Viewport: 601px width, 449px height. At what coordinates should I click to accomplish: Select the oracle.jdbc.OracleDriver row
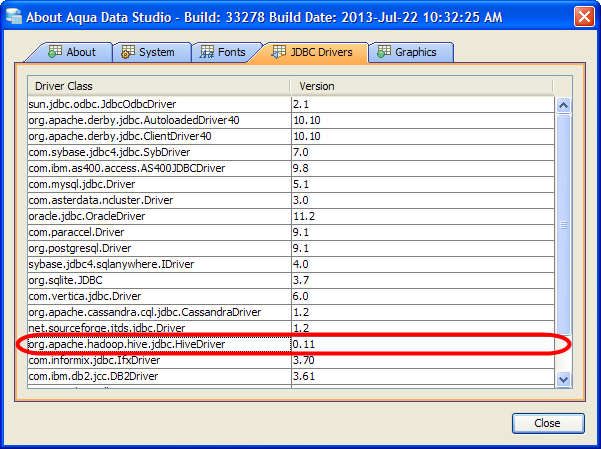[x=291, y=217]
